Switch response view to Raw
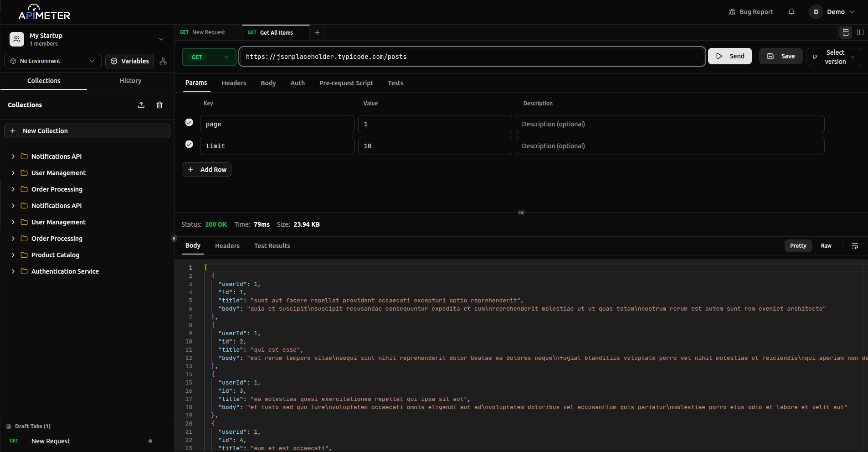868x452 pixels. tap(826, 246)
